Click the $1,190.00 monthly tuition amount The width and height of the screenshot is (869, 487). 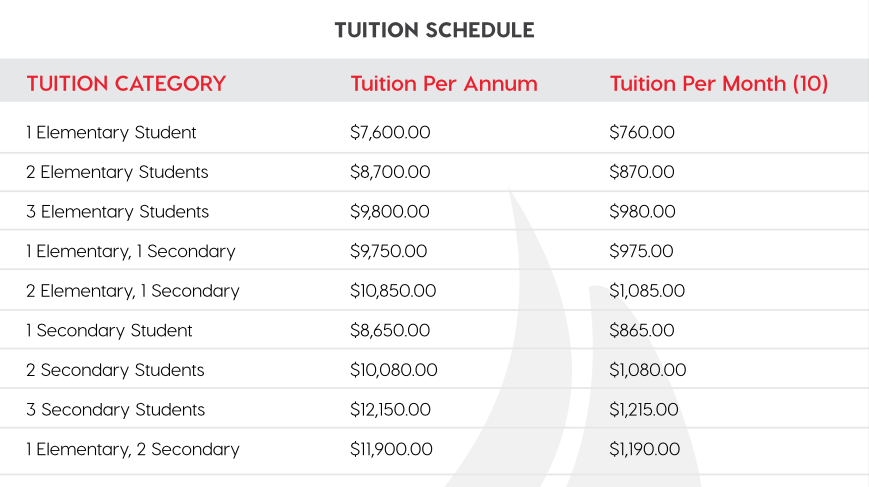click(x=645, y=449)
